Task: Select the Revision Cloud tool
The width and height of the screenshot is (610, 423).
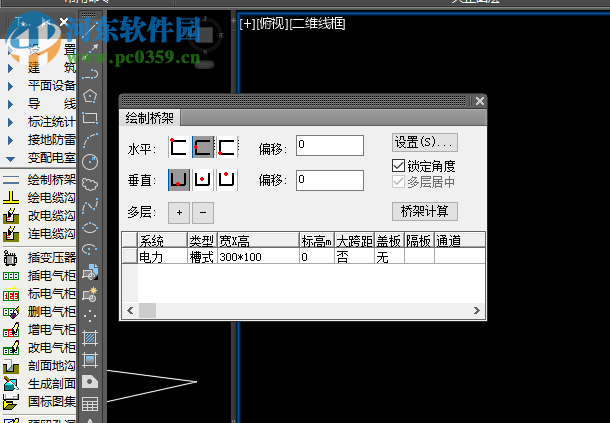Action: [x=90, y=184]
